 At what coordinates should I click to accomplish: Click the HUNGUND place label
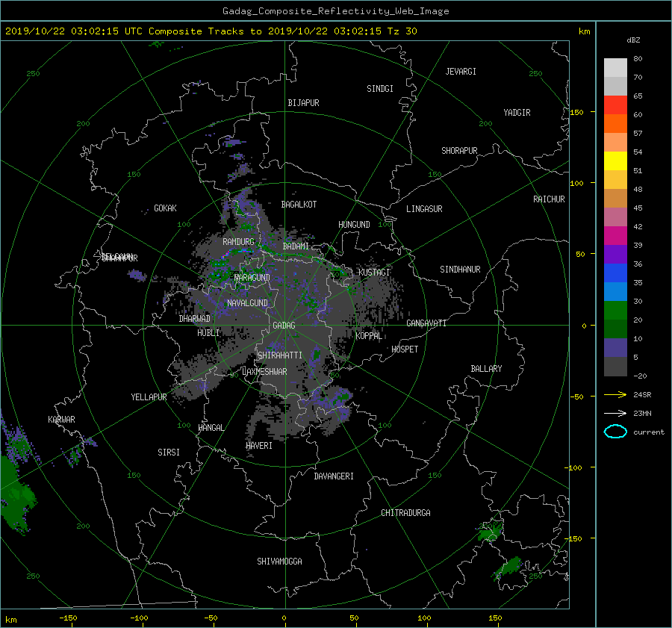[354, 225]
